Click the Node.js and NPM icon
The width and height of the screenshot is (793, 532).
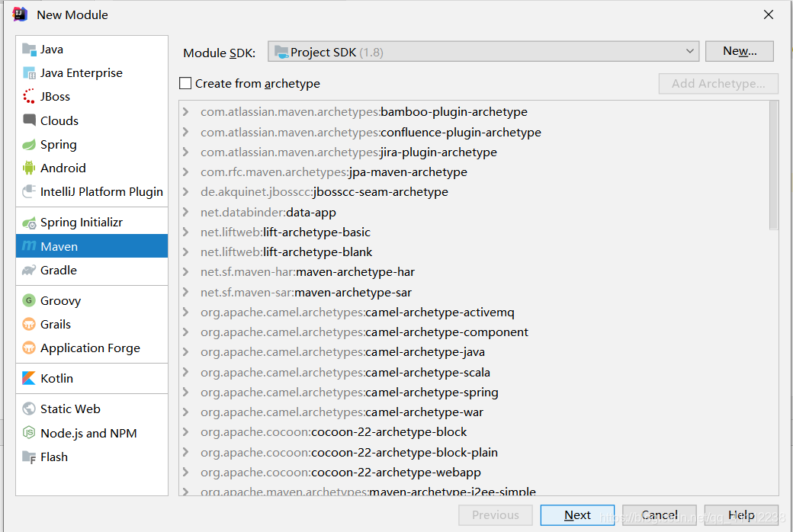[29, 433]
